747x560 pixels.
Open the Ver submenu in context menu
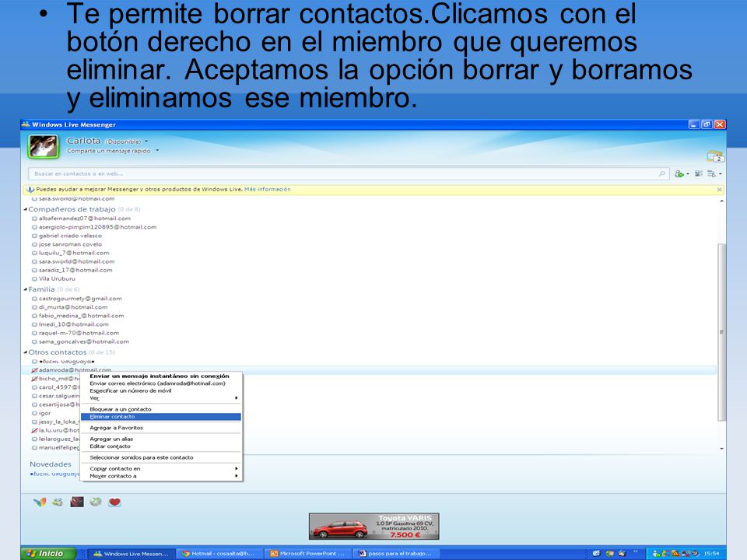coord(161,398)
